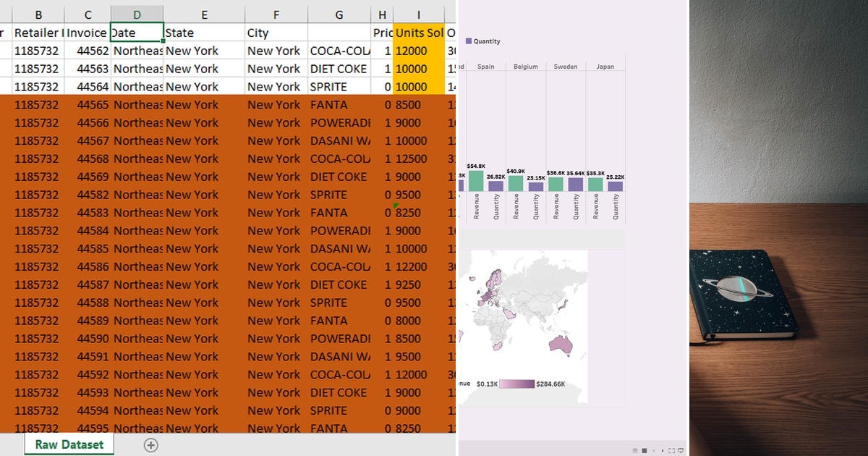Screen dimensions: 868x456
Task: Click the Japan label above the bar chart
Action: tap(607, 65)
